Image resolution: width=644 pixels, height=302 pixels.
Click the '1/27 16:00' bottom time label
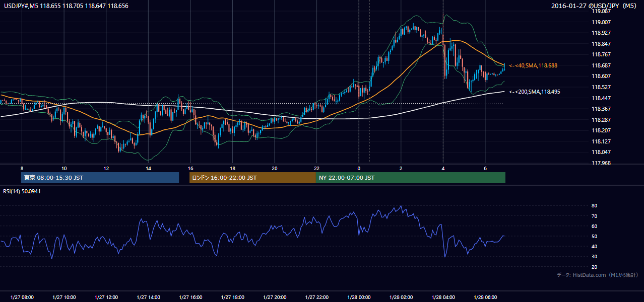[190, 297]
